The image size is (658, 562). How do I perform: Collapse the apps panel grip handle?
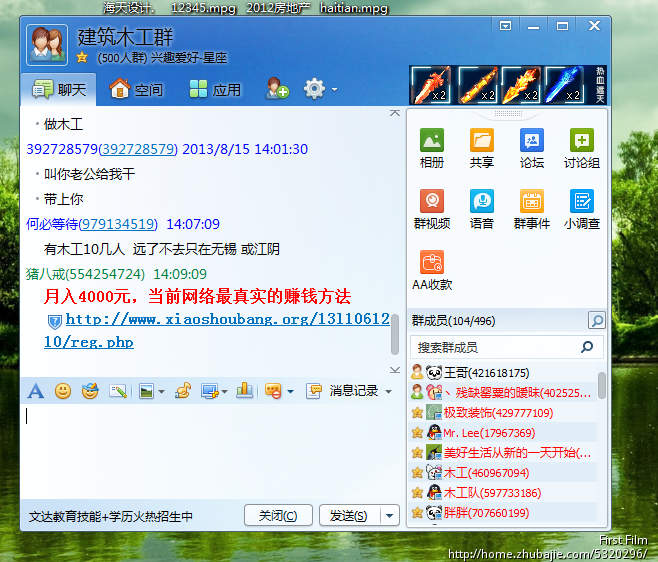[508, 113]
